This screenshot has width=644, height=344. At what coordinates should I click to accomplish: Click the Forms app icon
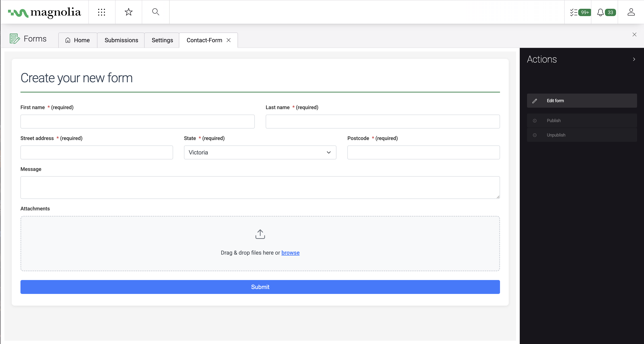[14, 39]
